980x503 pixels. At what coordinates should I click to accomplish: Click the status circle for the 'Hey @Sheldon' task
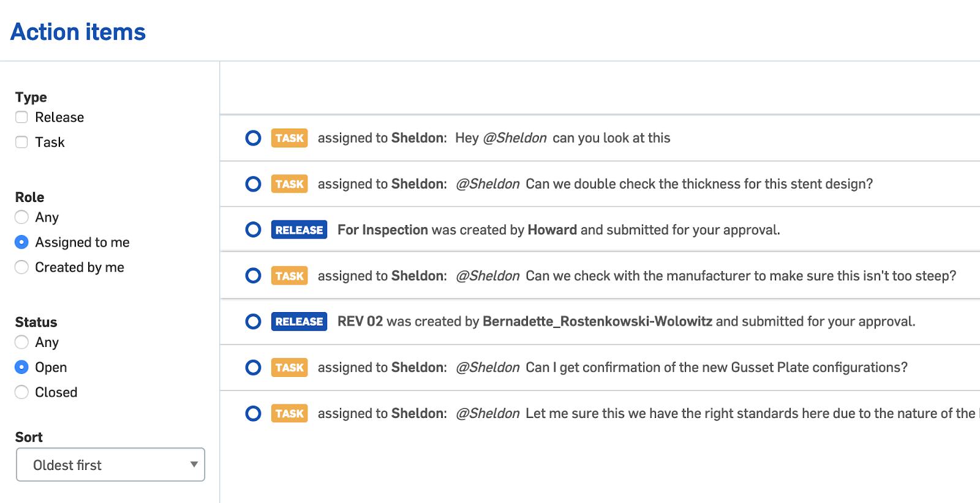coord(253,138)
